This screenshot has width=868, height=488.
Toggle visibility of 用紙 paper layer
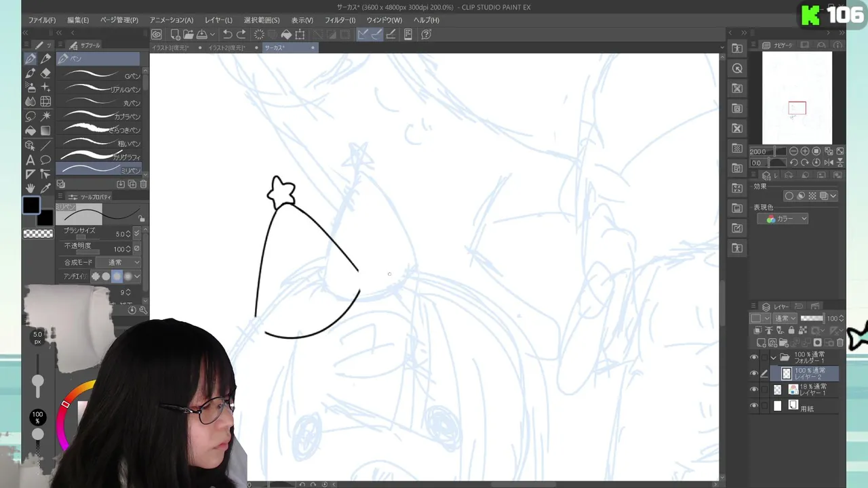tap(754, 406)
